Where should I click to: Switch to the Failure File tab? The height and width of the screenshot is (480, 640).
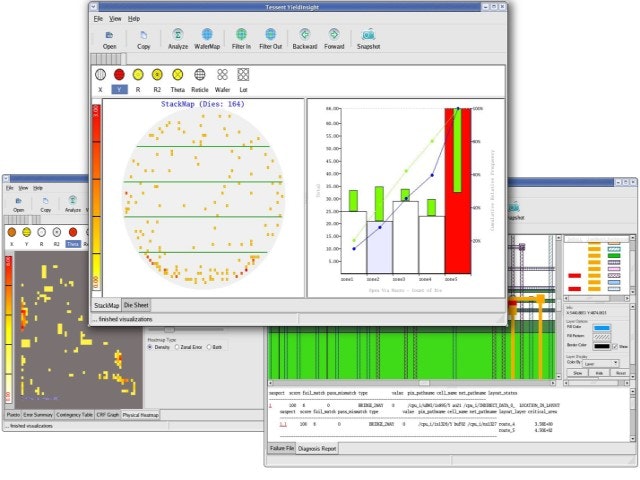click(x=282, y=448)
